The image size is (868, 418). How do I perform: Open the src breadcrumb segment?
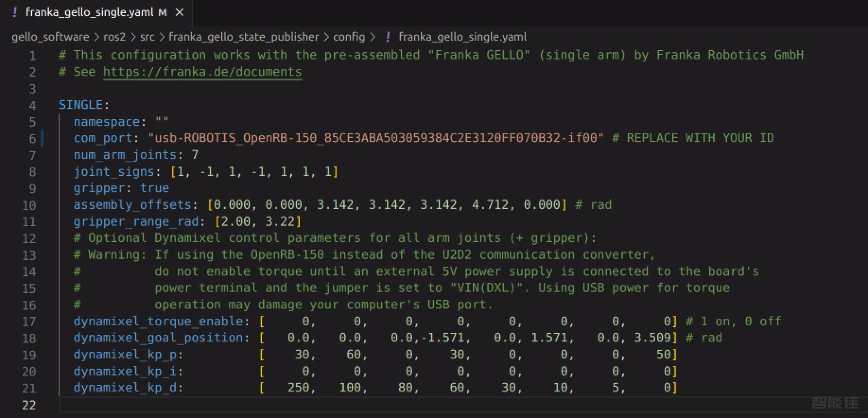coord(148,37)
